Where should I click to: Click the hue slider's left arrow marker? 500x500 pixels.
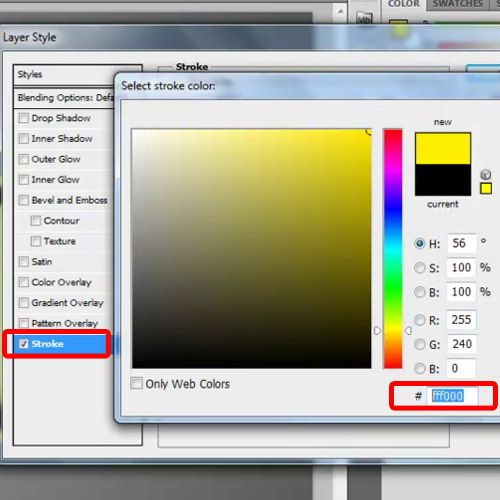click(x=377, y=331)
